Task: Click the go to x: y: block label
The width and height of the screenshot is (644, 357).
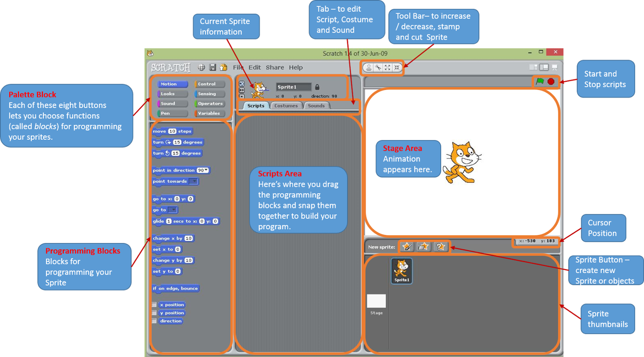Action: [x=163, y=199]
